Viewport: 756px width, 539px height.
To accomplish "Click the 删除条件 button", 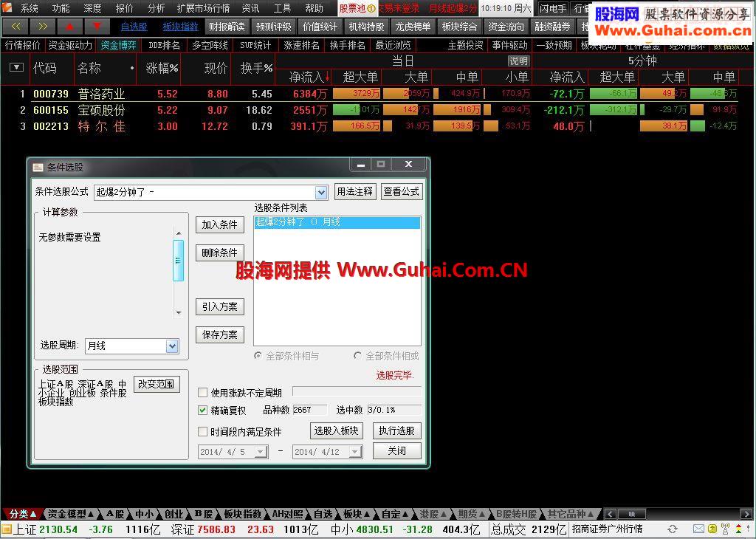I will 220,253.
